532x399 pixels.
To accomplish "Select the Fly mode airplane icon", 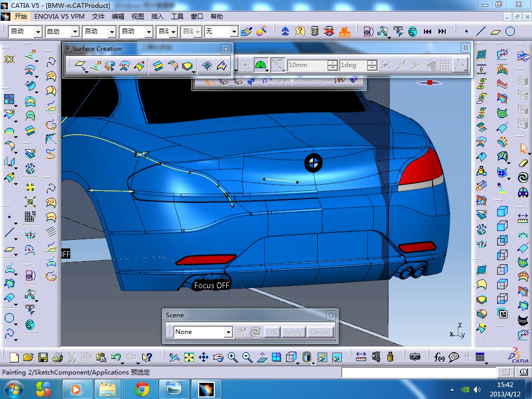I will pyautogui.click(x=174, y=357).
